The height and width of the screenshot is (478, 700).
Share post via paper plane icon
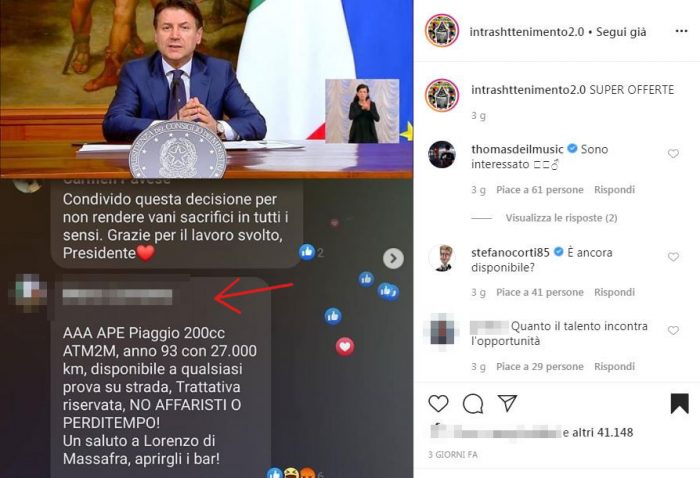pos(507,403)
